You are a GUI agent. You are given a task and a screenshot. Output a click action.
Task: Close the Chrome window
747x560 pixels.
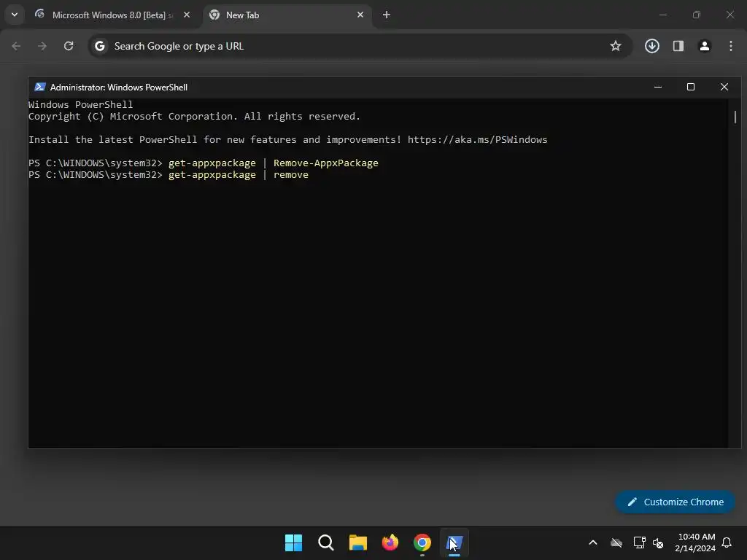[x=729, y=15]
